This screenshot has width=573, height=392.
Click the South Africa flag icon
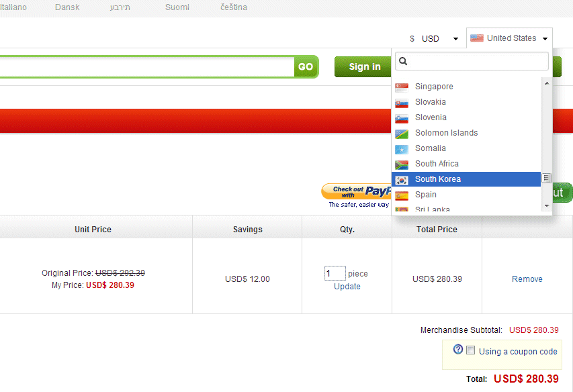pyautogui.click(x=402, y=164)
